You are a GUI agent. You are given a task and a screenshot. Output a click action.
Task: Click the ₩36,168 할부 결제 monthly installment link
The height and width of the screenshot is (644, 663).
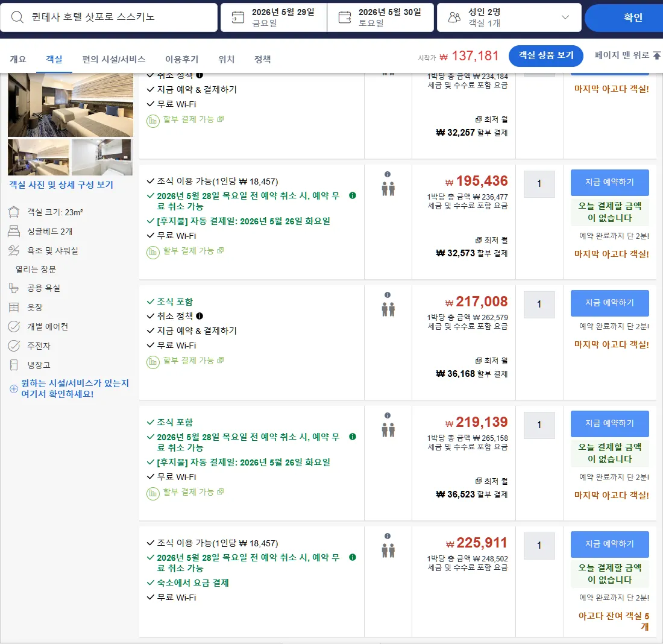[472, 374]
